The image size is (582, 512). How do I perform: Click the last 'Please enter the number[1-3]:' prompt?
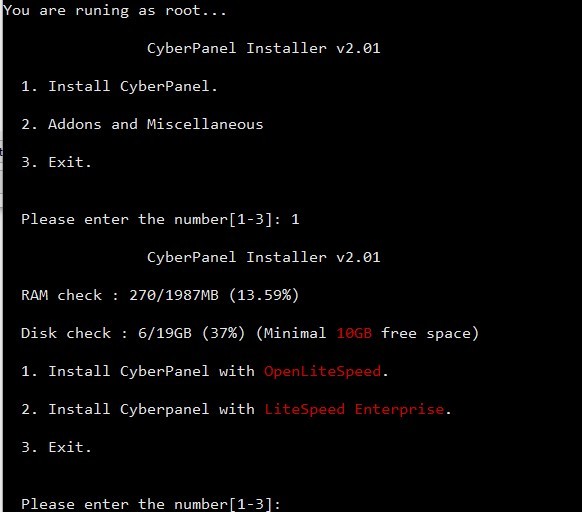(x=151, y=504)
